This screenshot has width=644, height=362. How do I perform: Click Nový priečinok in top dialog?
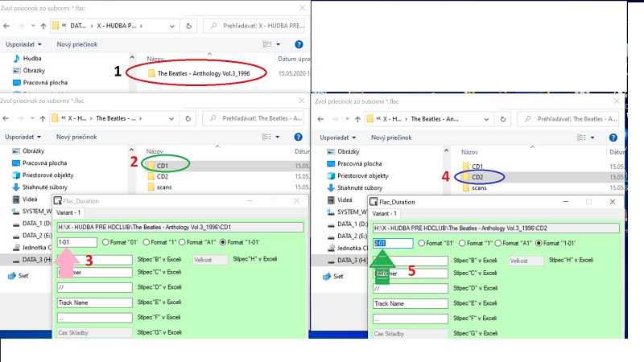tap(77, 44)
